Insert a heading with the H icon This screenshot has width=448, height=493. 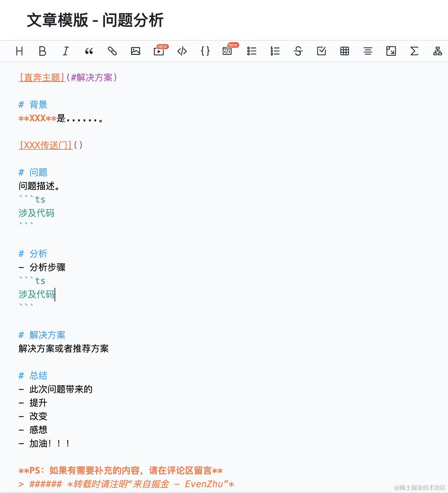pyautogui.click(x=19, y=51)
